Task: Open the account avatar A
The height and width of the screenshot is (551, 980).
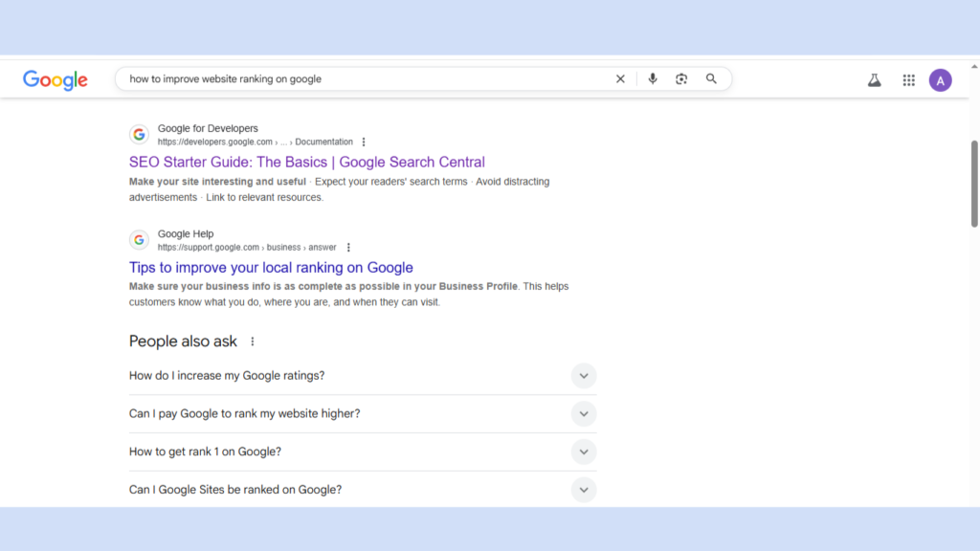Action: point(940,80)
